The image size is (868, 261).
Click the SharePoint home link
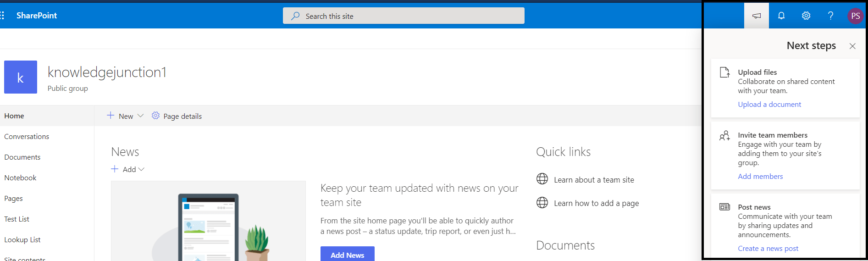pyautogui.click(x=37, y=16)
